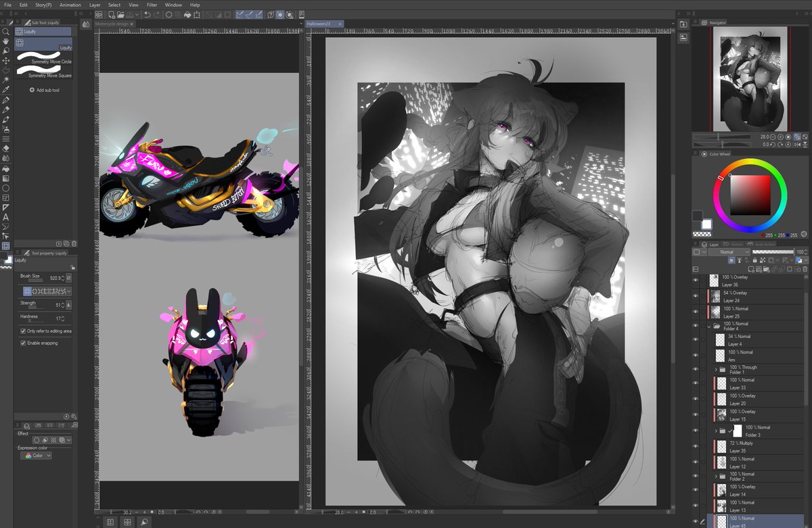Toggle Enable snapping checkbox

click(x=23, y=343)
